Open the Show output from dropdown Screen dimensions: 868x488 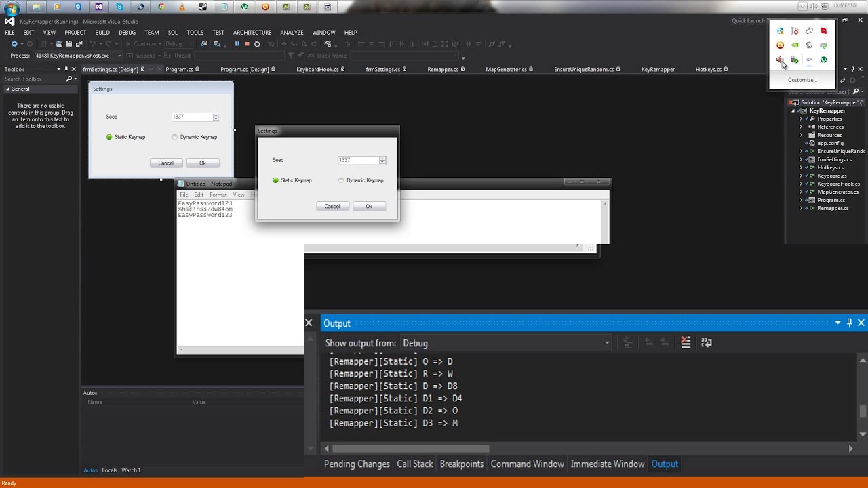(505, 343)
